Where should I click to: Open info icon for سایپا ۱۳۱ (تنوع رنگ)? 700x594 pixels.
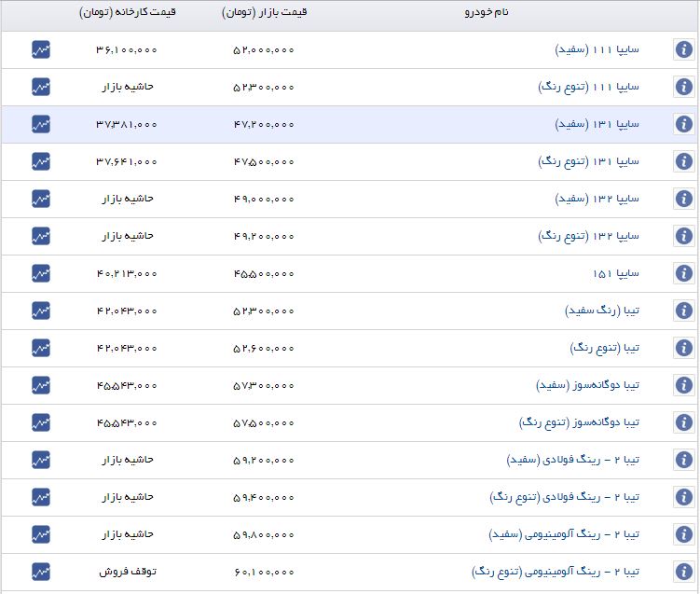(x=683, y=161)
